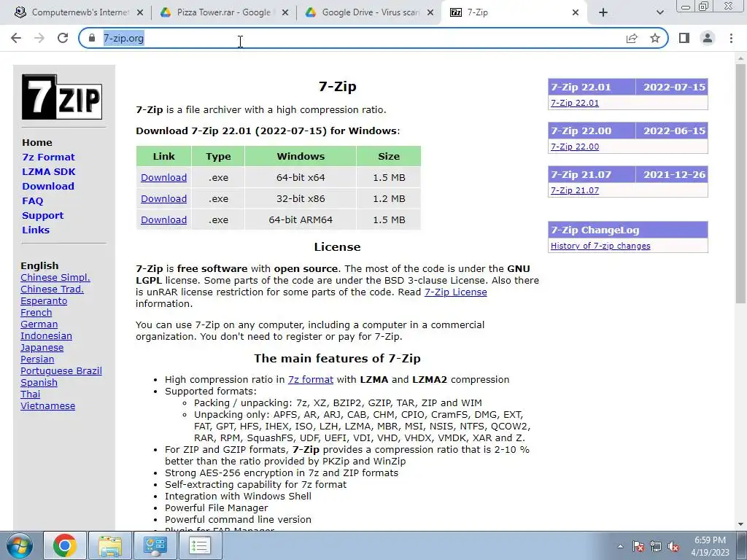Screen dimensions: 747x560
Task: Switch to Google Drive Virus scan tab
Action: coord(368,12)
